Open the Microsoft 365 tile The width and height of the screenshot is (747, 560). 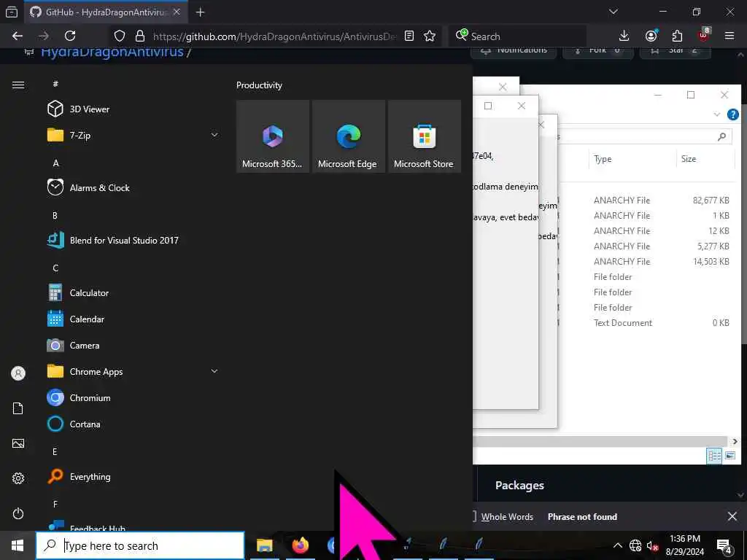pos(273,136)
